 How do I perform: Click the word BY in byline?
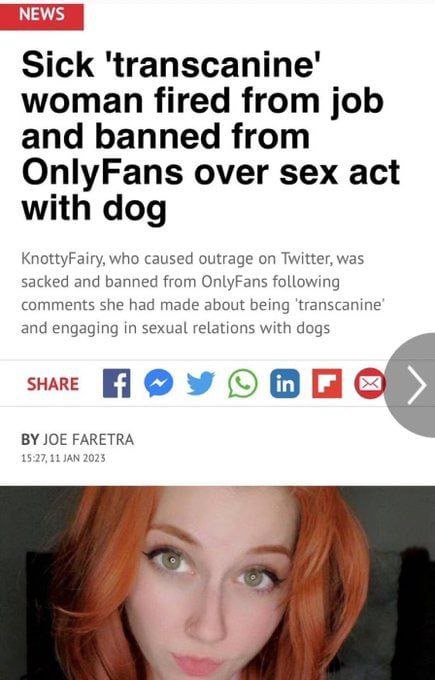pos(30,439)
